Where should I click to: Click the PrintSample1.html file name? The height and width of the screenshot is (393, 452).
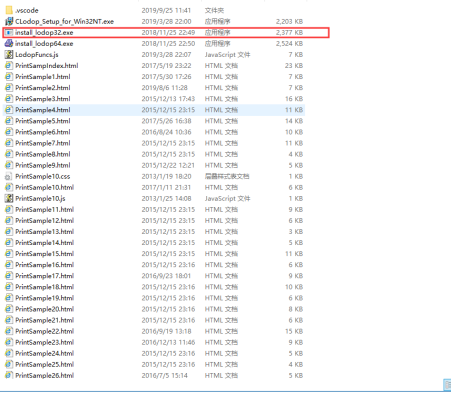click(x=43, y=77)
